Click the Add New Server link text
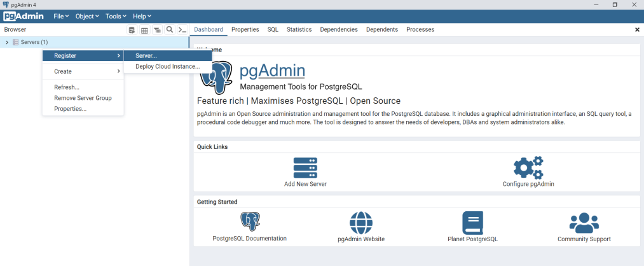The width and height of the screenshot is (644, 266). 305,184
